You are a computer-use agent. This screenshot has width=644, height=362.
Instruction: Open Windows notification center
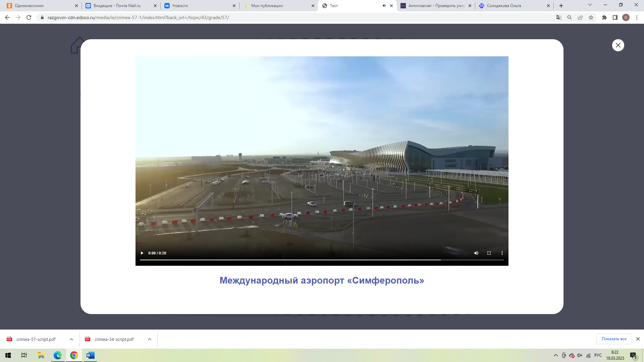coord(634,355)
